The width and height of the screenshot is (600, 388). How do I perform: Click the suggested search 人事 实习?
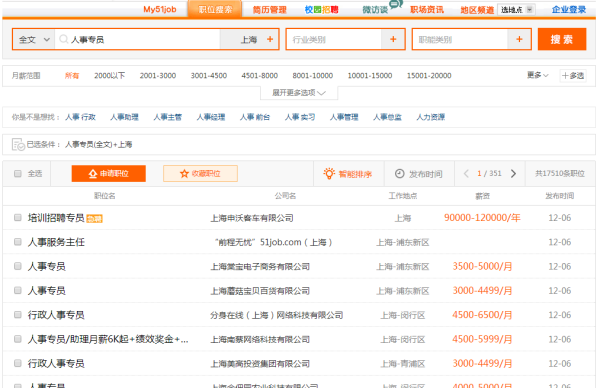click(x=300, y=117)
